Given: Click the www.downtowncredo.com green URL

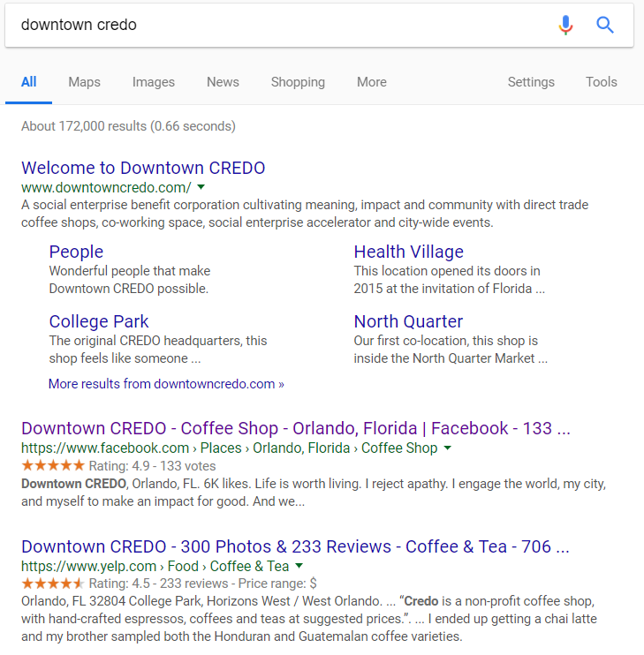Looking at the screenshot, I should coord(106,187).
